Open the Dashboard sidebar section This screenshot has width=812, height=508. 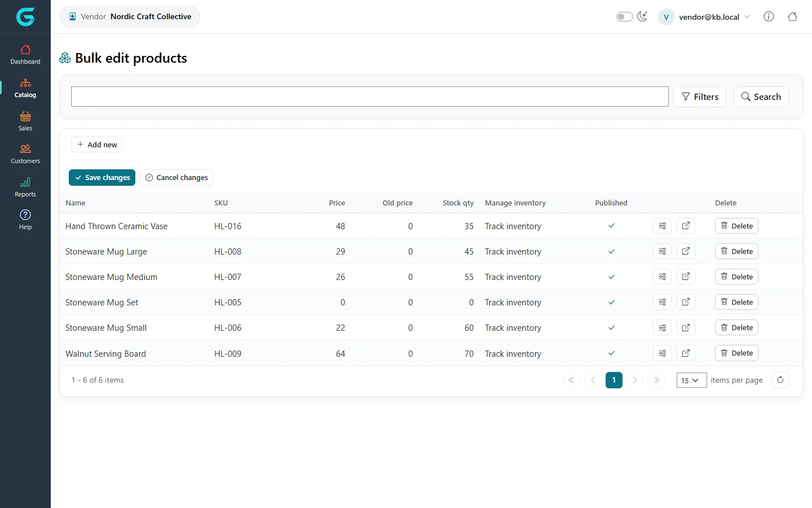click(x=25, y=55)
